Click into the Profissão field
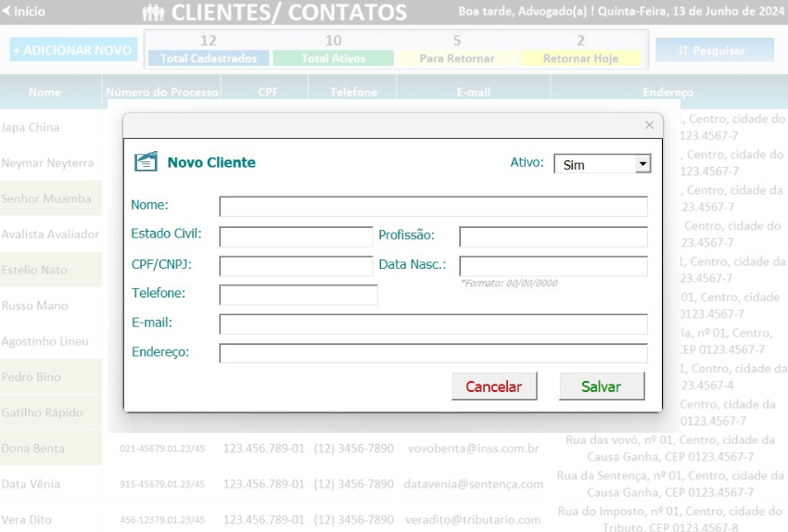Image resolution: width=788 pixels, height=532 pixels. coord(553,236)
